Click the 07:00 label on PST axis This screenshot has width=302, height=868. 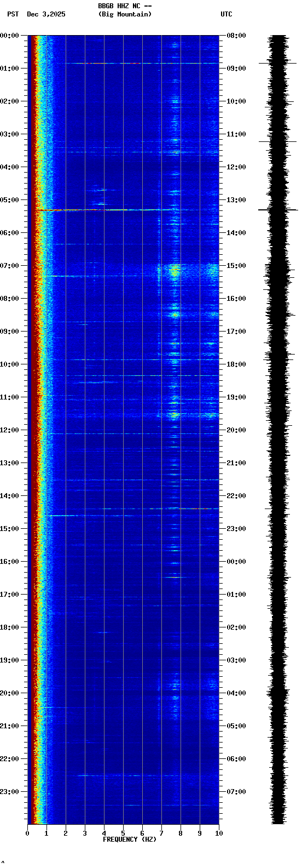[10, 266]
